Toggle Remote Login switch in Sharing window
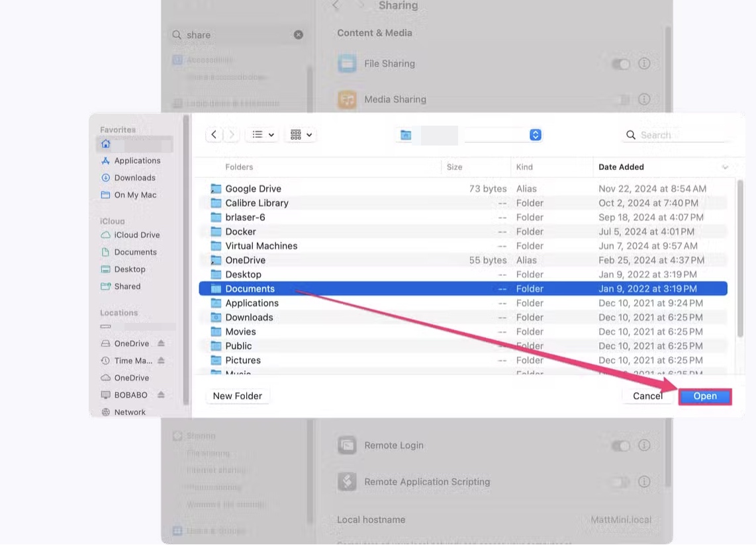Viewport: 756px width, 545px height. [x=620, y=445]
